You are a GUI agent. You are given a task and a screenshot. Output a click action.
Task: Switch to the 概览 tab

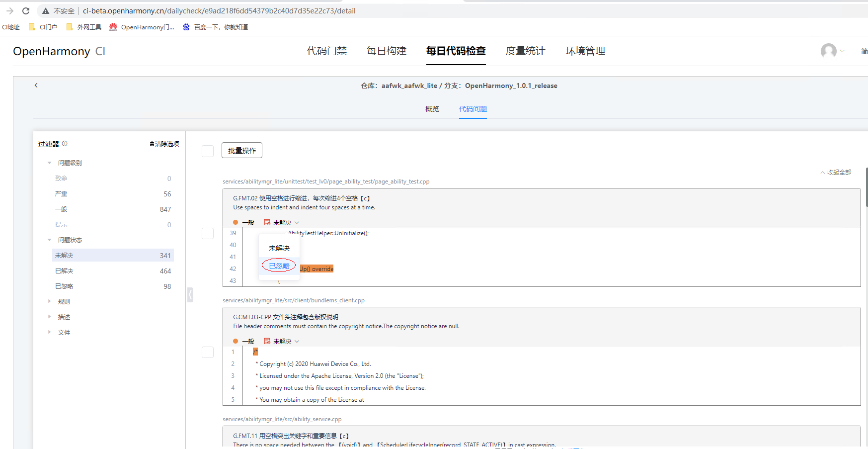[x=432, y=109]
